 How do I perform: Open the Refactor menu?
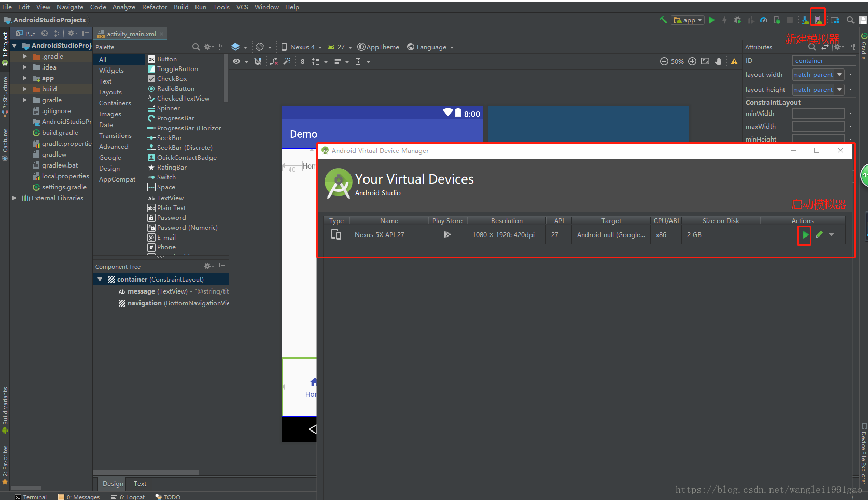(x=155, y=7)
